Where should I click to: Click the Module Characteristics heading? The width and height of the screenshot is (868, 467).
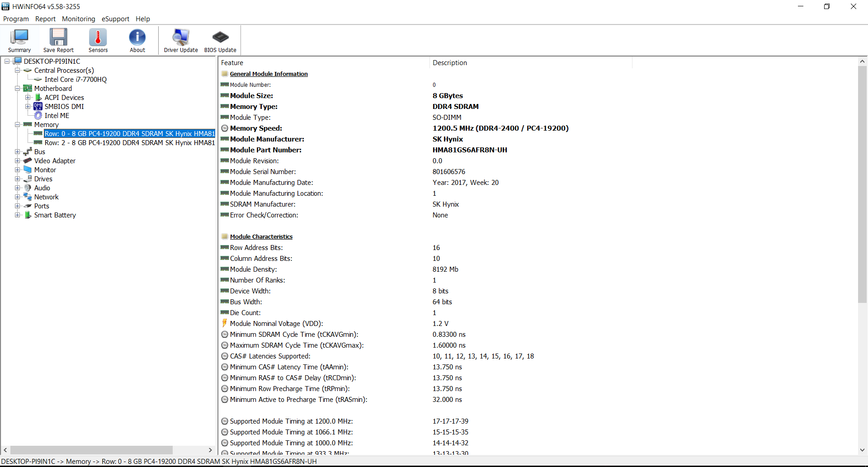pos(261,237)
